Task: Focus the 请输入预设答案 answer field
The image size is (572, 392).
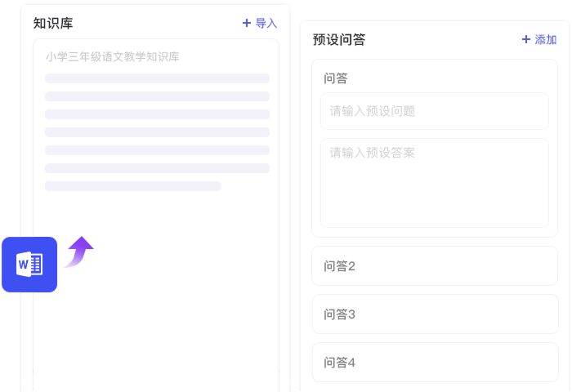Action: click(x=435, y=183)
